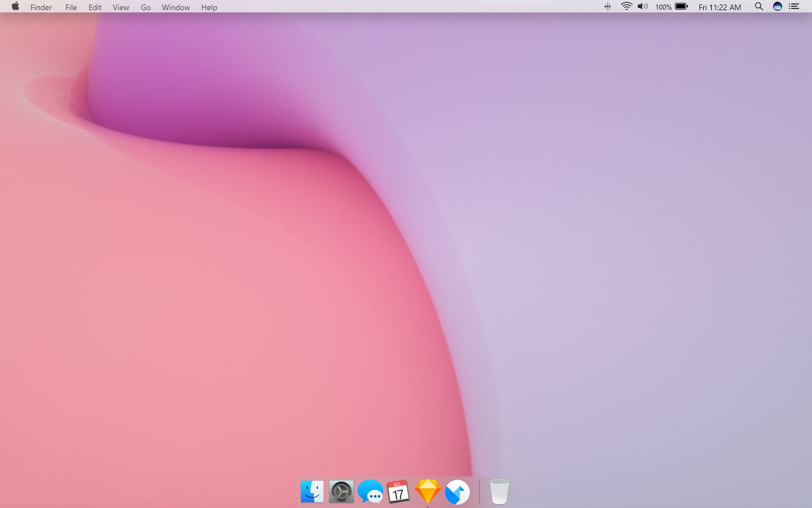Open the File menu
This screenshot has width=812, height=508.
click(71, 7)
